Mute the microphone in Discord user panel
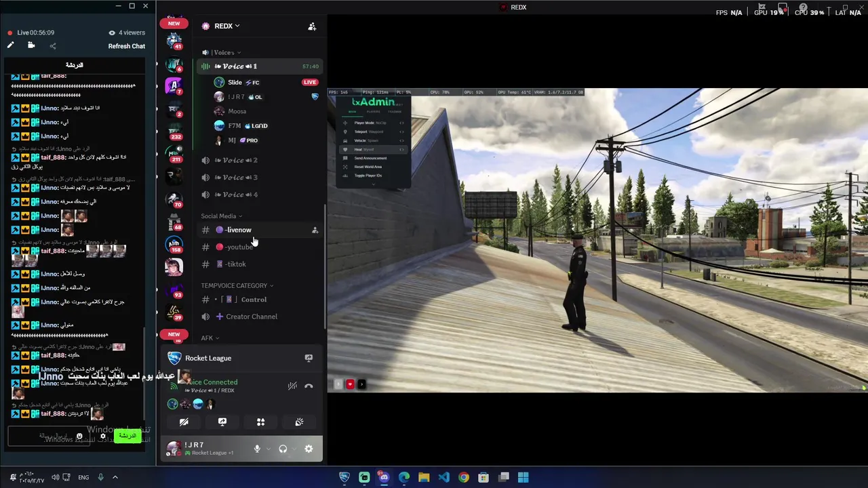Screen dimensions: 868x488 coord(257,449)
